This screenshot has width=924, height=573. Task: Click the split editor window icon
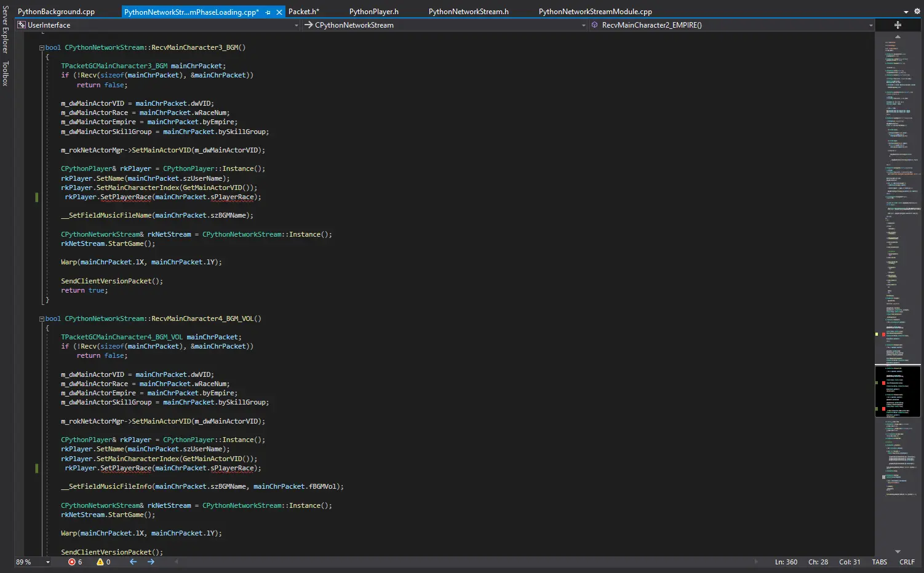(898, 25)
